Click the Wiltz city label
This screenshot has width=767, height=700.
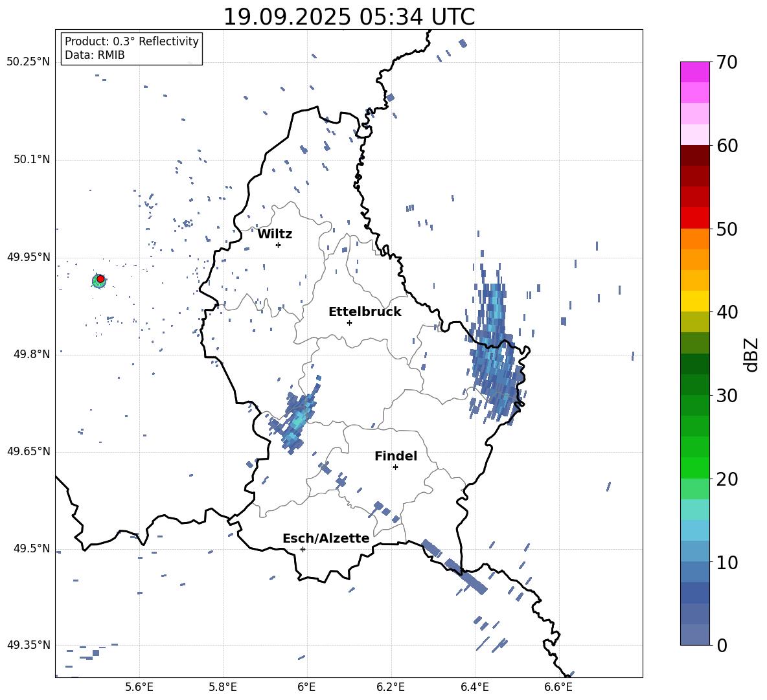pos(275,234)
